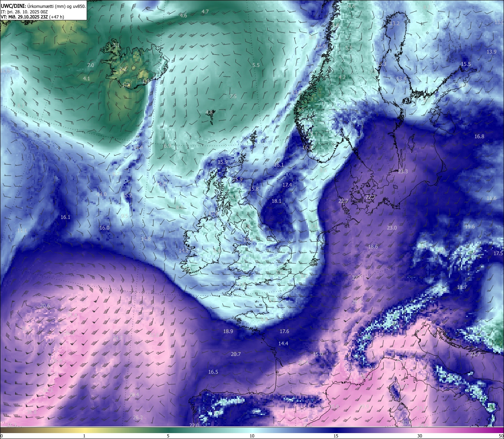Click the 15.5 value over Finland
Viewport: 504px width, 439px height.
pos(466,64)
